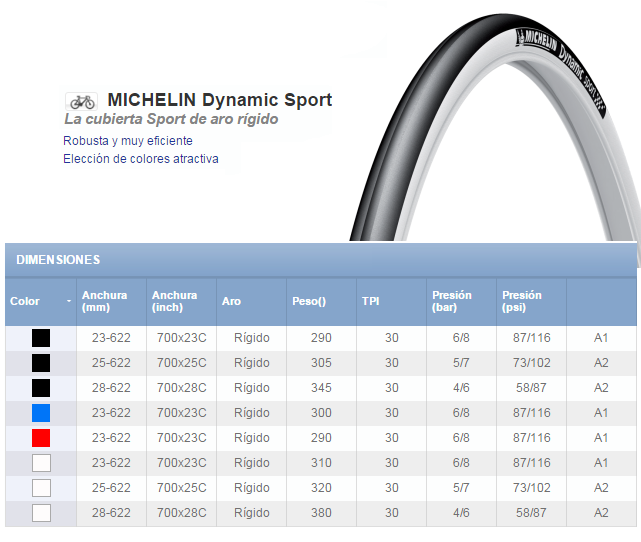The height and width of the screenshot is (542, 641).
Task: Click Rígido in the blue swatch row
Action: tap(252, 412)
